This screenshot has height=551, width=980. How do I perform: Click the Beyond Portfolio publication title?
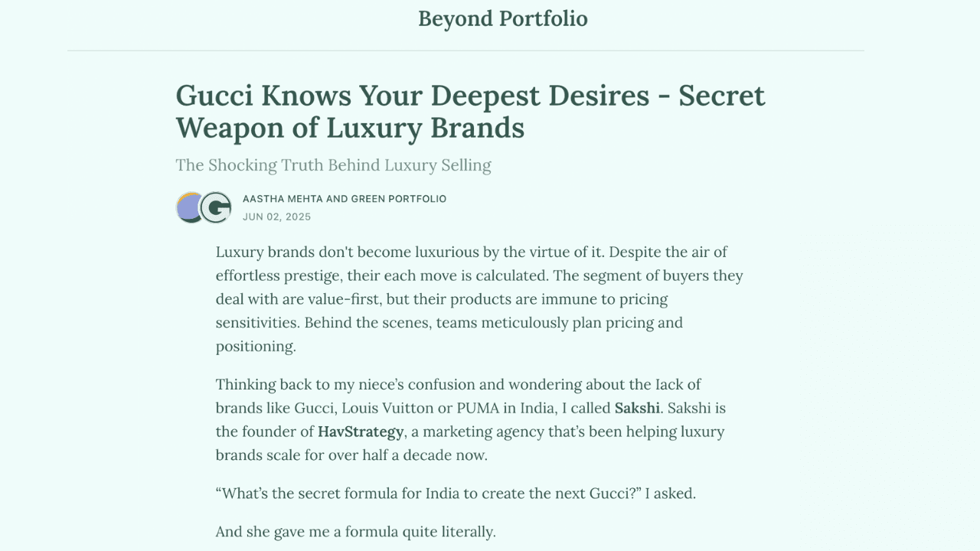(502, 18)
